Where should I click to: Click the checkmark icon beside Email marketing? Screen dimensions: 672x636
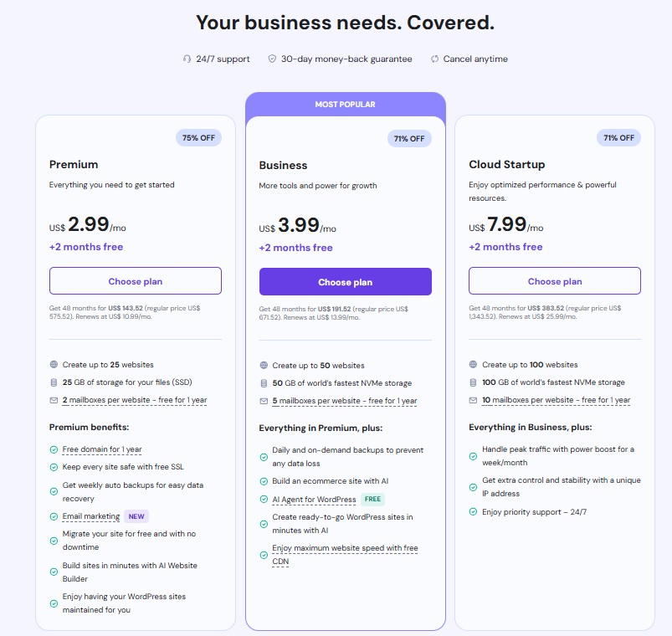tap(54, 516)
